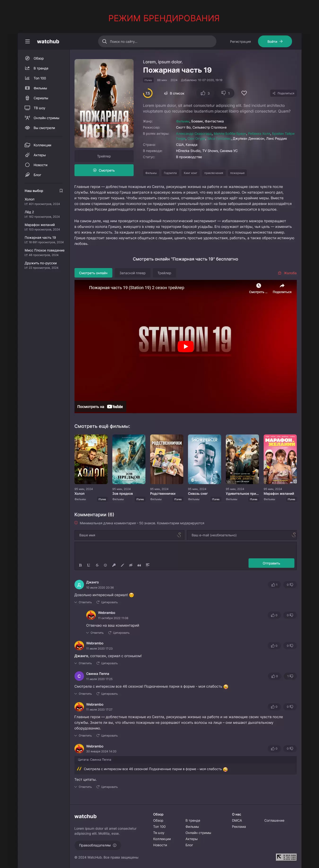Open the Сквозь снег poster
The width and height of the screenshot is (319, 868).
click(204, 459)
